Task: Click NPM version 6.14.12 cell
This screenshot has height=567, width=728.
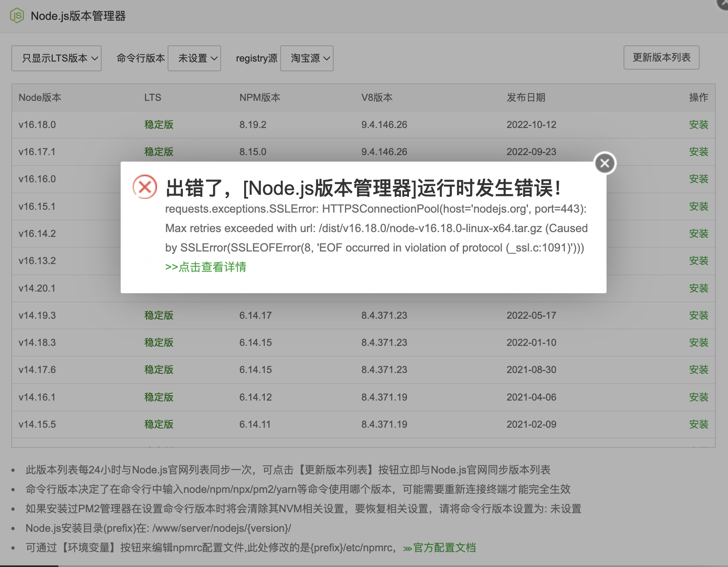Action: pyautogui.click(x=255, y=397)
